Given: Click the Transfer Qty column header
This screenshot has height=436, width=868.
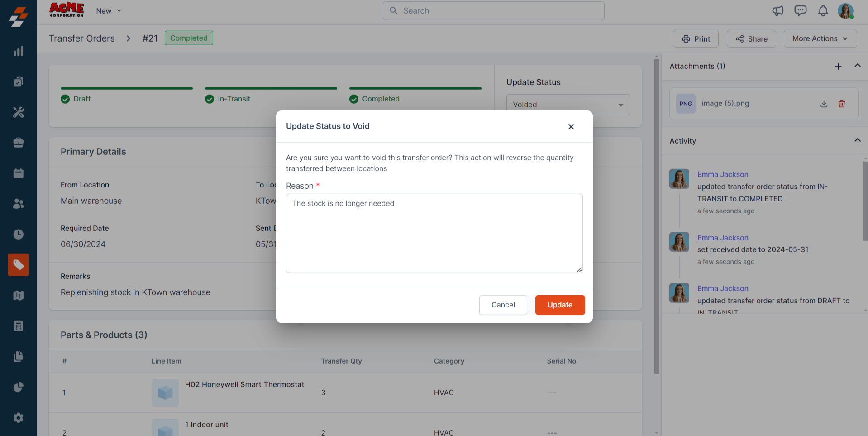Looking at the screenshot, I should [341, 361].
